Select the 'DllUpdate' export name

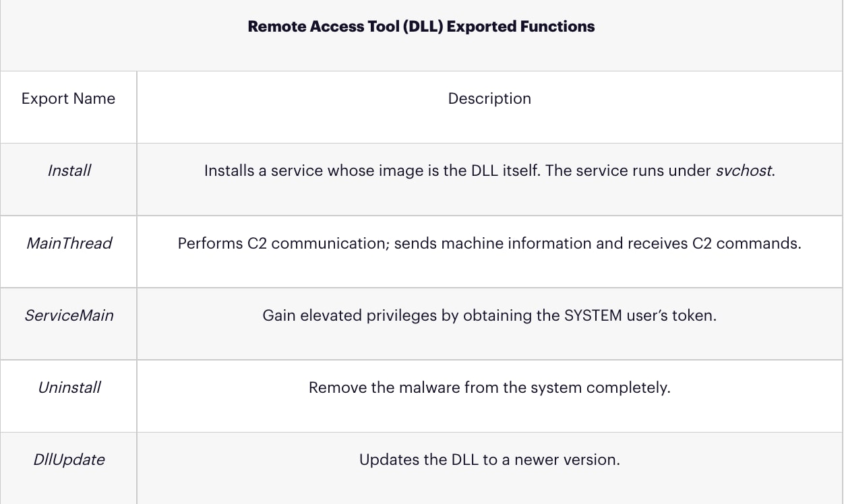pos(69,460)
